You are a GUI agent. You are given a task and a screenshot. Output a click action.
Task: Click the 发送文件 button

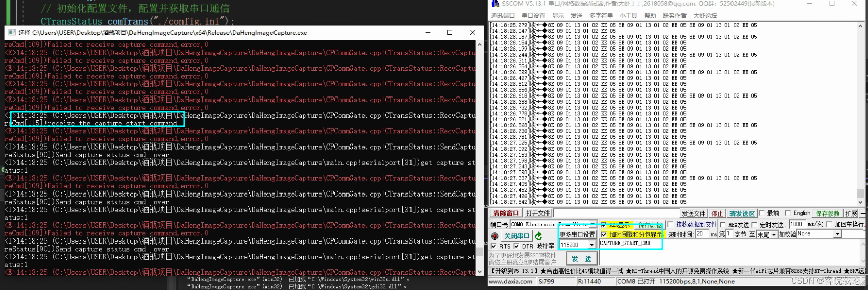point(694,213)
